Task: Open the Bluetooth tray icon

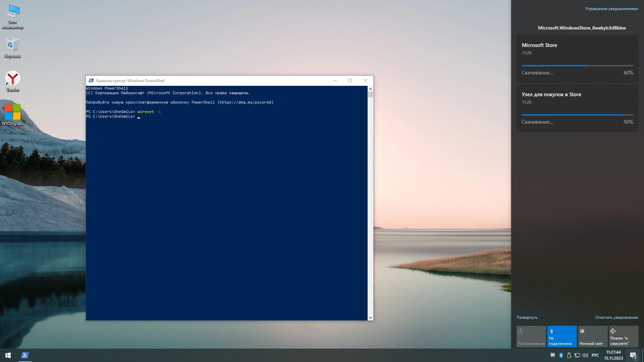Action: (x=561, y=355)
